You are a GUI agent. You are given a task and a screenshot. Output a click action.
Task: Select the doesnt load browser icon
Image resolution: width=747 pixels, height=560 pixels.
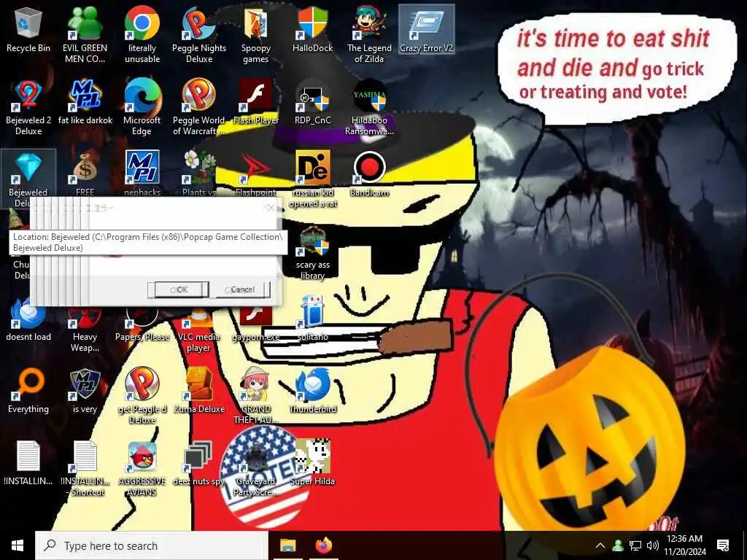point(28,320)
